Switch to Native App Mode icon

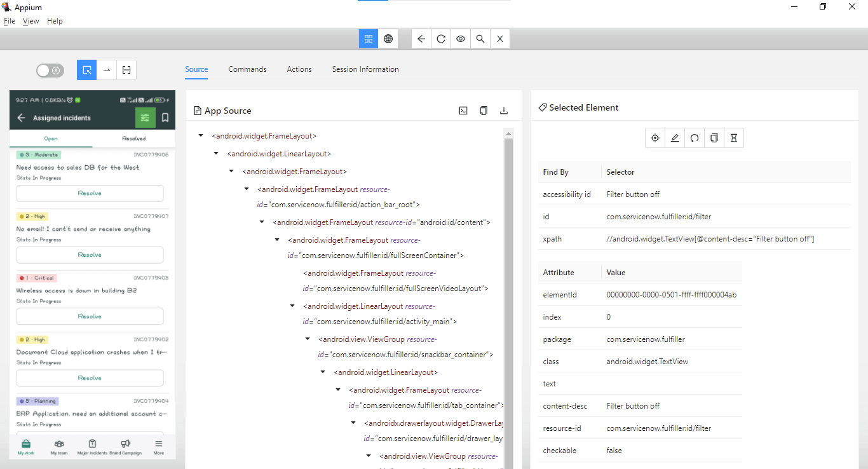tap(368, 39)
